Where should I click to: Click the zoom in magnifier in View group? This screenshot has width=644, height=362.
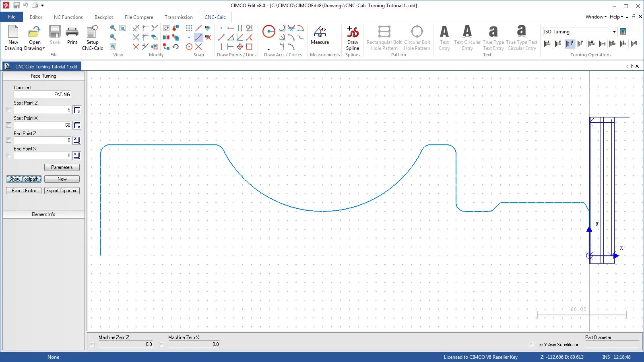pyautogui.click(x=113, y=28)
